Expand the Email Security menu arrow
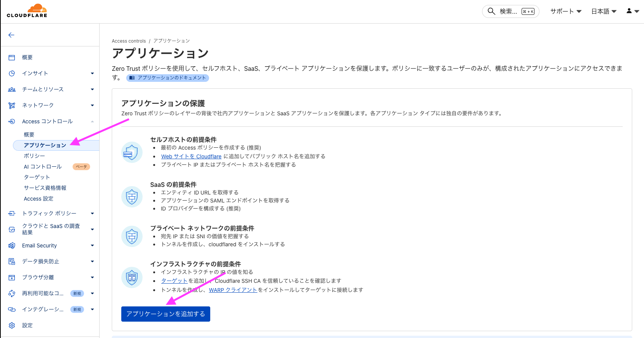 point(92,246)
